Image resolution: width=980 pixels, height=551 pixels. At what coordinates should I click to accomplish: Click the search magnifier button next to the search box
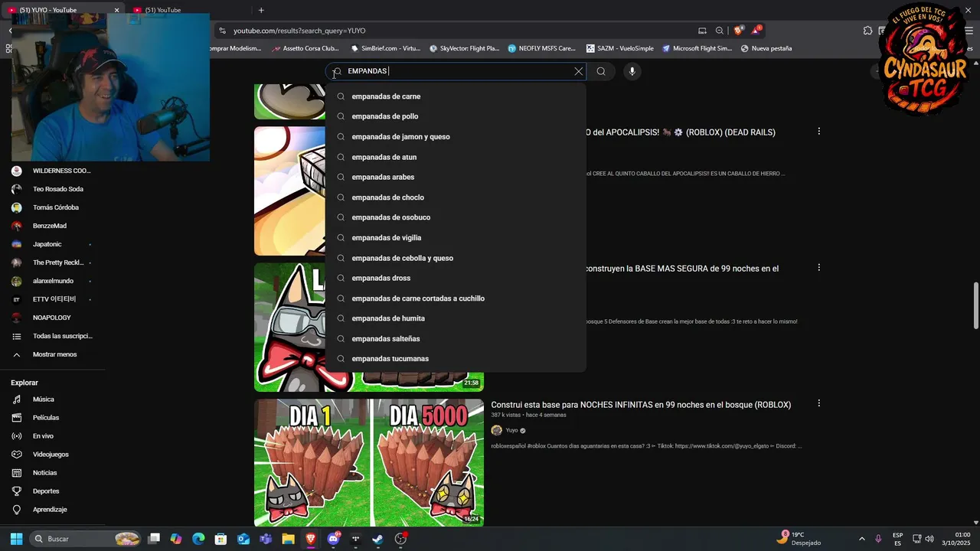(601, 71)
